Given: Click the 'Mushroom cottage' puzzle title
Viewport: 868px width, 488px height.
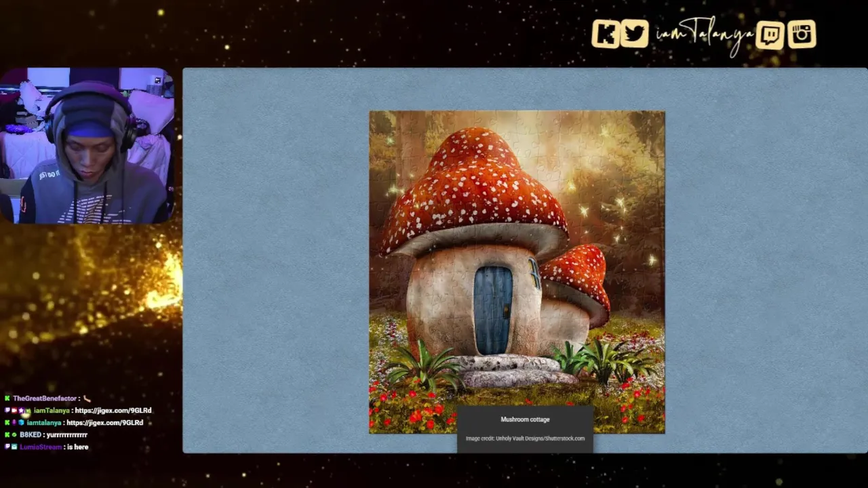Looking at the screenshot, I should pos(525,420).
